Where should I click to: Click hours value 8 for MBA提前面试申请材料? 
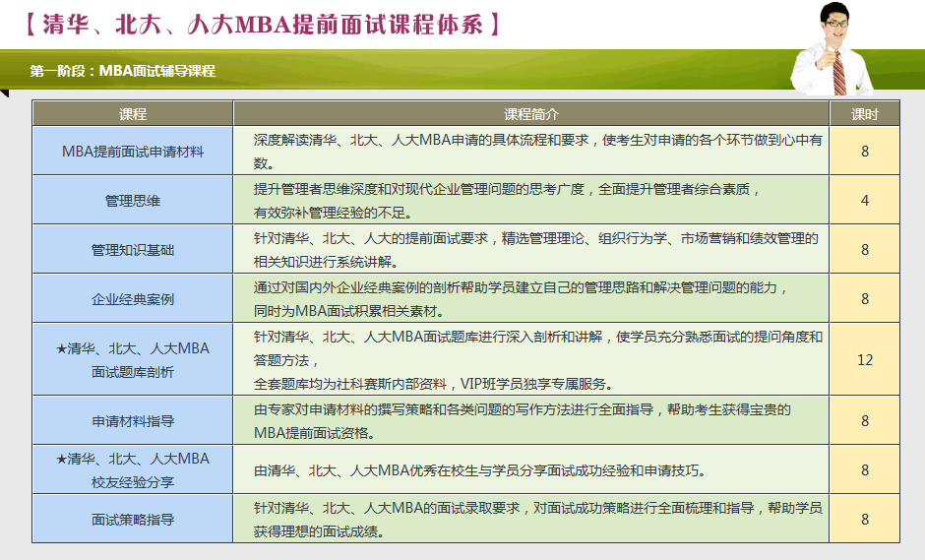tap(865, 151)
